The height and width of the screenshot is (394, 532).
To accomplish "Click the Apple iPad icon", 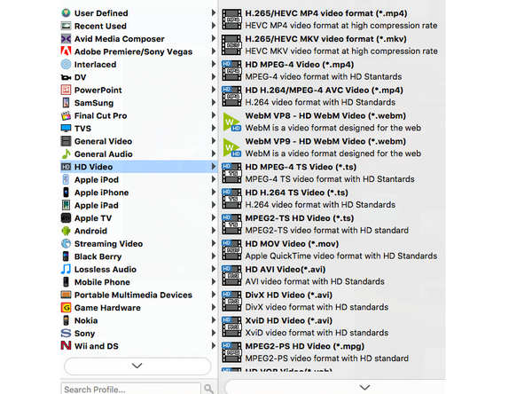I will tap(66, 205).
